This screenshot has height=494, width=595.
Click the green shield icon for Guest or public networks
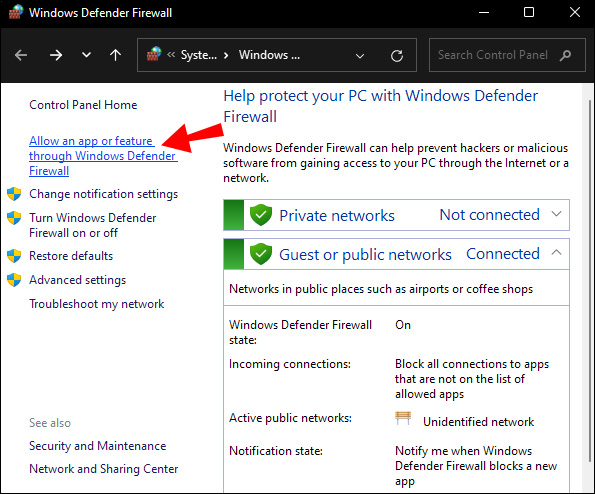click(x=261, y=254)
